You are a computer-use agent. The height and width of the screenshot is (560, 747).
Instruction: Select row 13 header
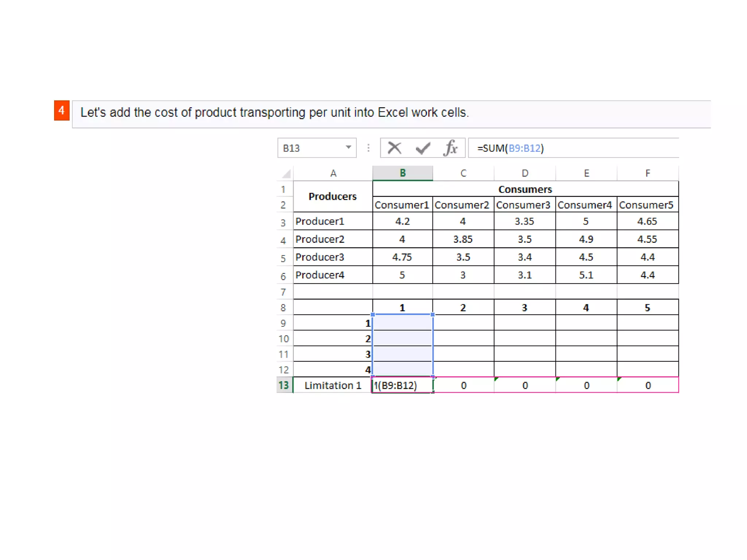click(x=284, y=385)
